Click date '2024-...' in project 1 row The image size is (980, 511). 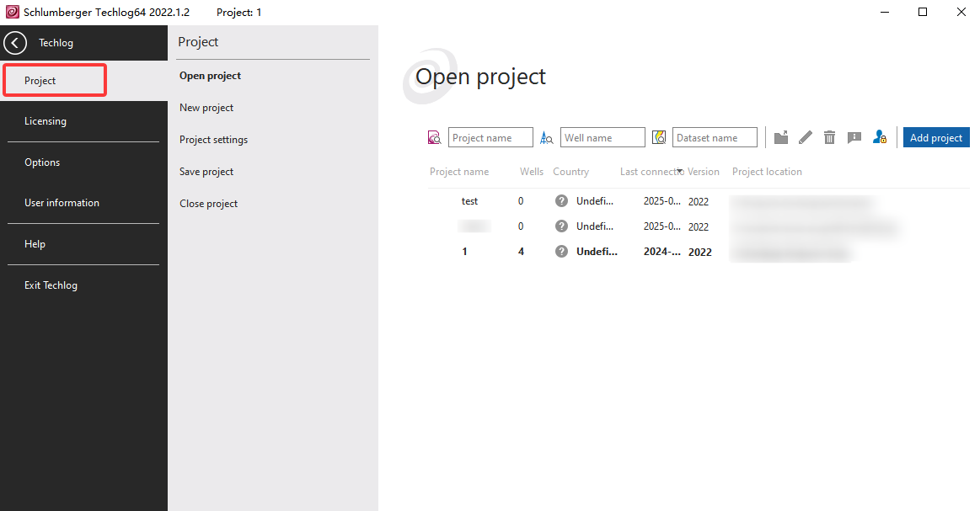click(x=661, y=252)
